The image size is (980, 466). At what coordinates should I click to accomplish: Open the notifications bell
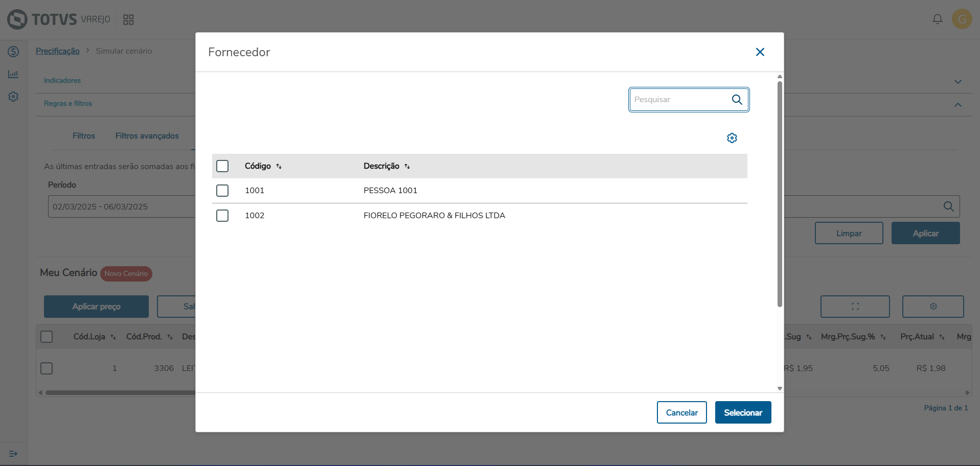[937, 19]
